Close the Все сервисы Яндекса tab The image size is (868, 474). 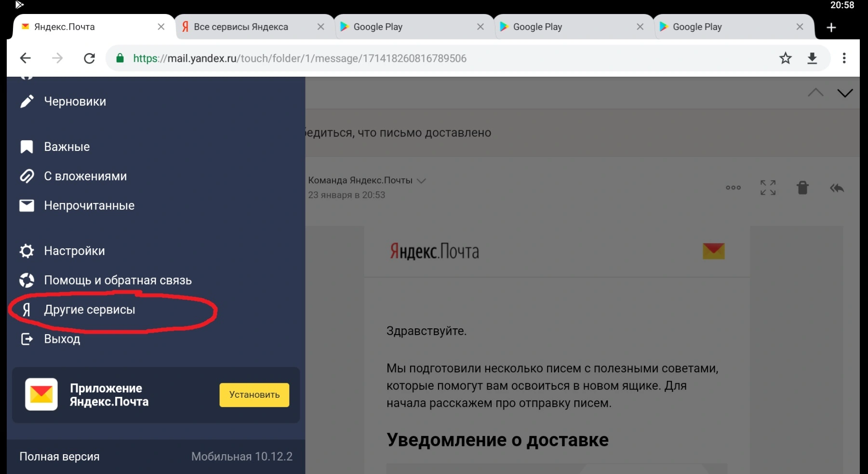click(x=321, y=27)
